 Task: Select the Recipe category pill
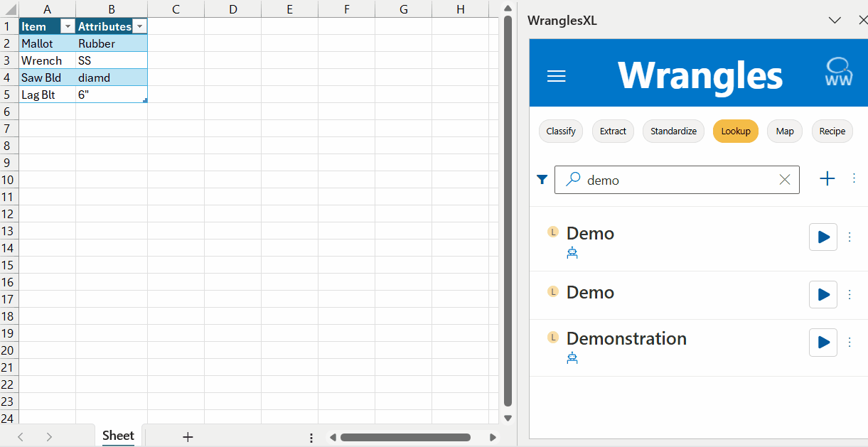832,131
